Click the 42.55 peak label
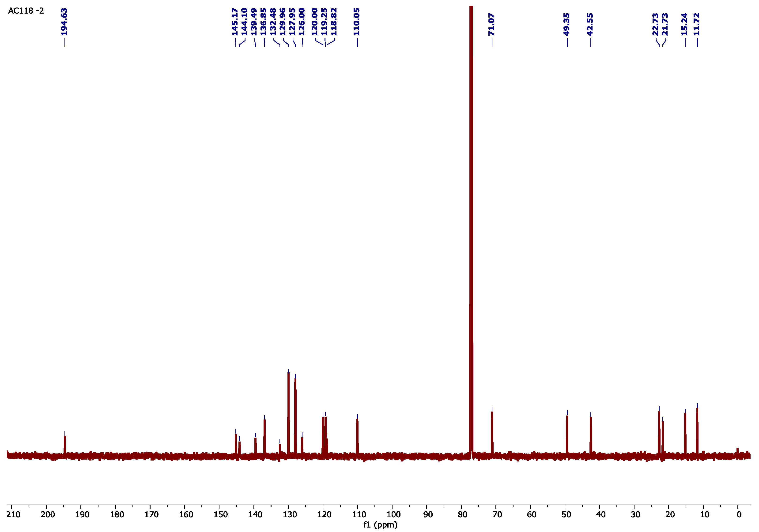The image size is (759, 532). [x=590, y=24]
